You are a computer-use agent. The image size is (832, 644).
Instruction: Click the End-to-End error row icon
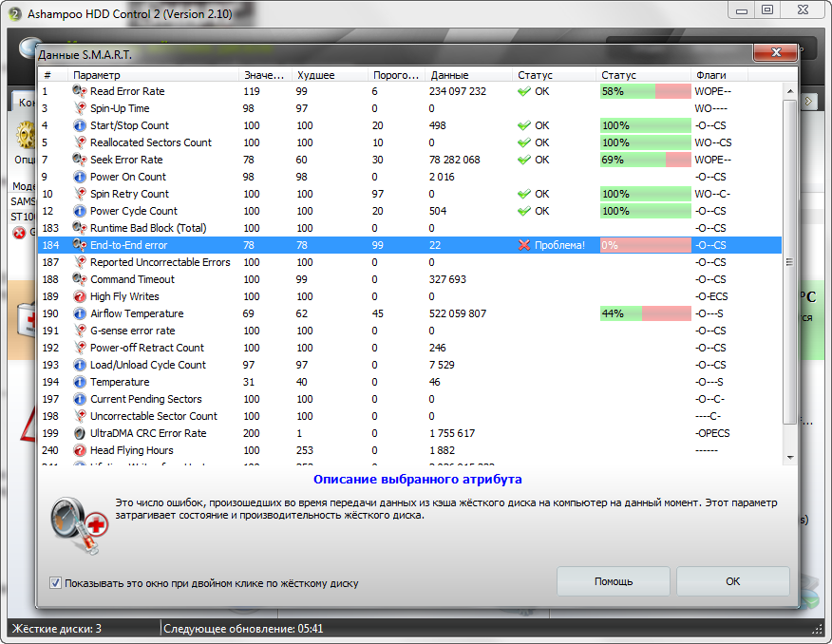80,245
